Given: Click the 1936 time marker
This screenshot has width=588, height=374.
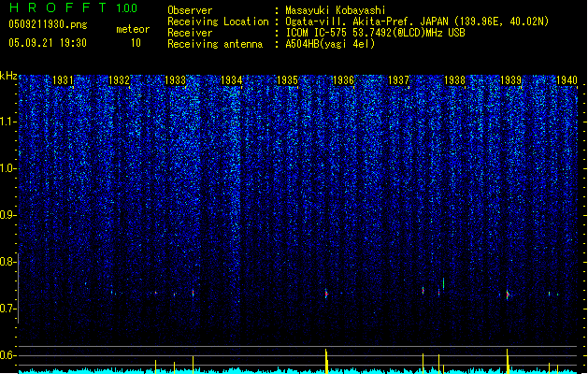Looking at the screenshot, I should (343, 80).
